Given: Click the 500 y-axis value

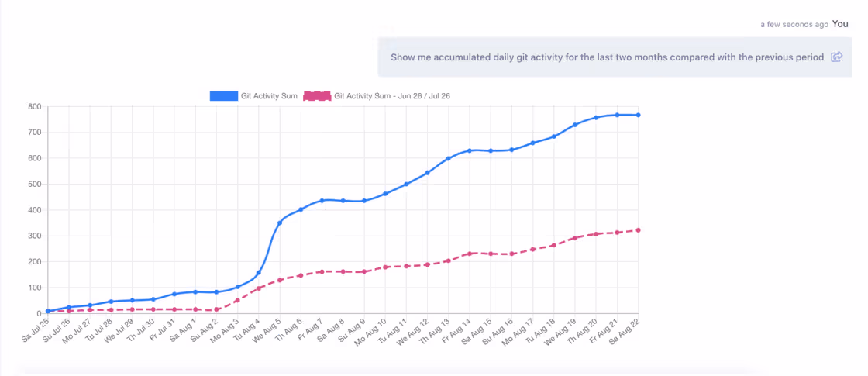Looking at the screenshot, I should click(36, 184).
